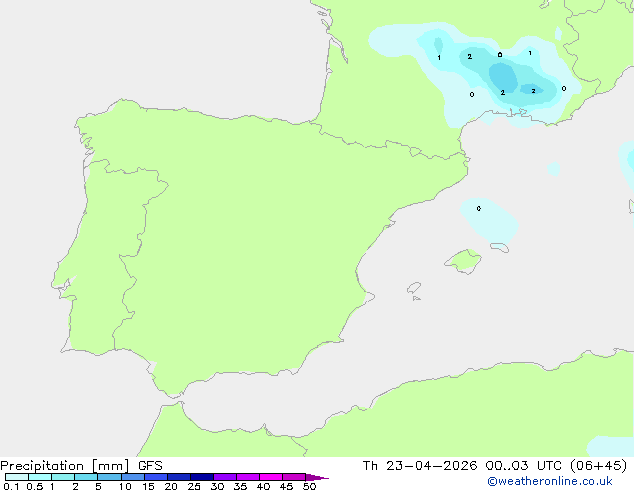The height and width of the screenshot is (490, 634).
Task: Select the forecast date 'Th 23-04-2026 00..03 UTC' text
Action: tap(462, 466)
